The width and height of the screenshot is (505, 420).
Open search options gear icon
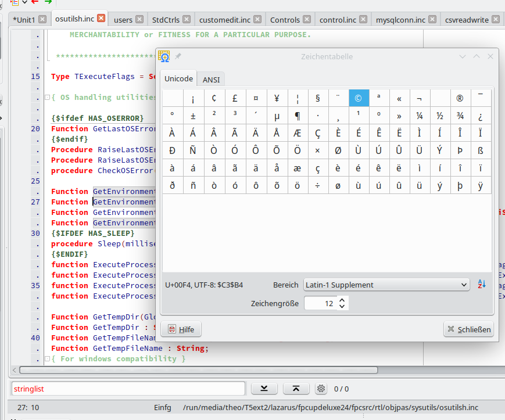[x=321, y=389]
